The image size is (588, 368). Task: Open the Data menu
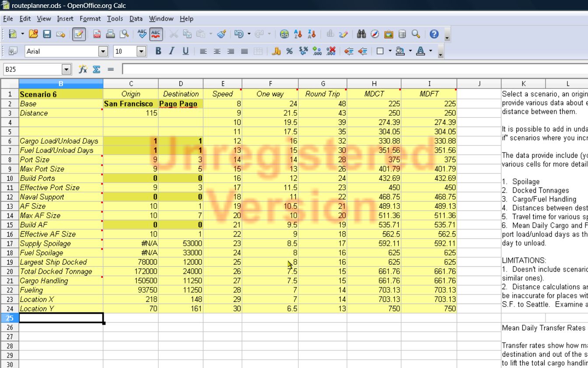pyautogui.click(x=136, y=18)
